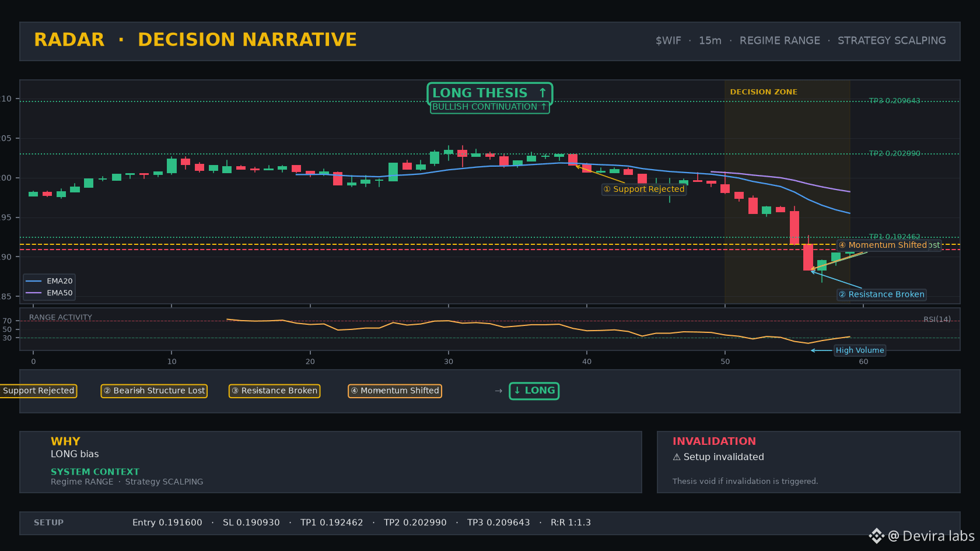Click the INVALIDATION warning icon
This screenshot has height=551, width=980.
tap(677, 457)
